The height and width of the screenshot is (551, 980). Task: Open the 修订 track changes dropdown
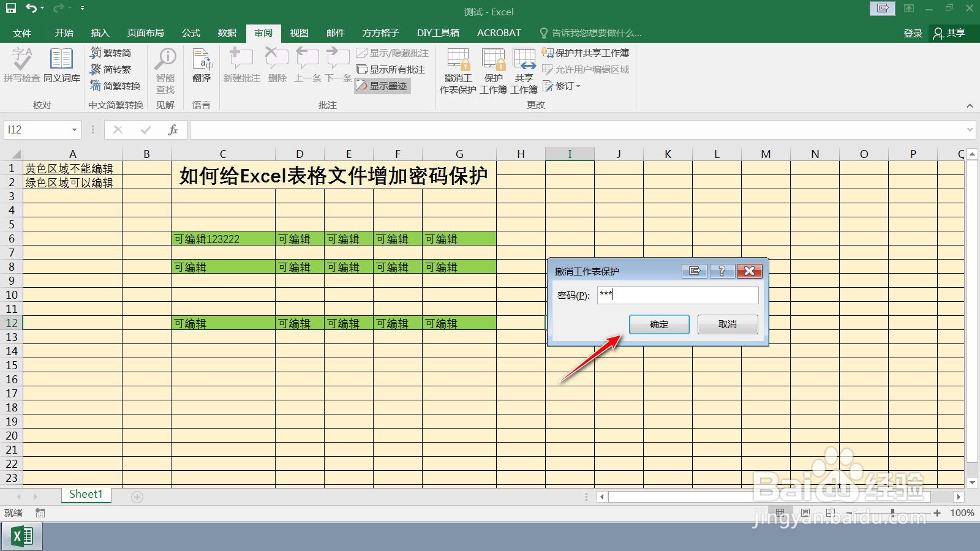coord(561,86)
